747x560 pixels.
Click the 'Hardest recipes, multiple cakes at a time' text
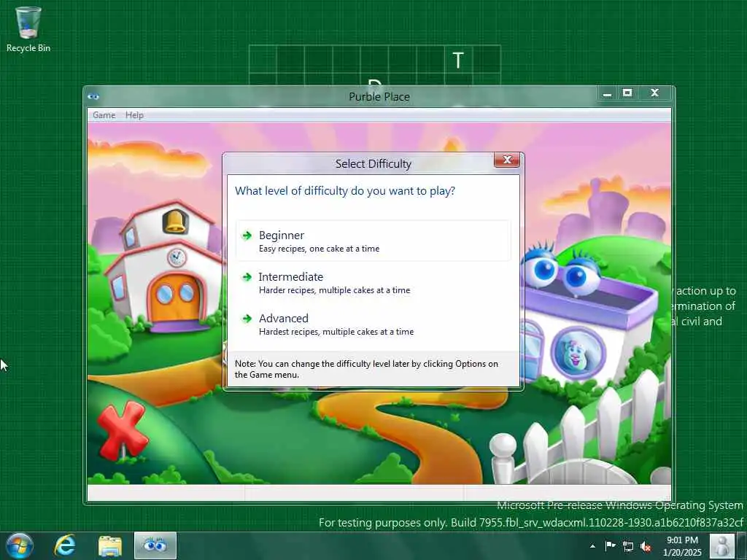(x=336, y=332)
